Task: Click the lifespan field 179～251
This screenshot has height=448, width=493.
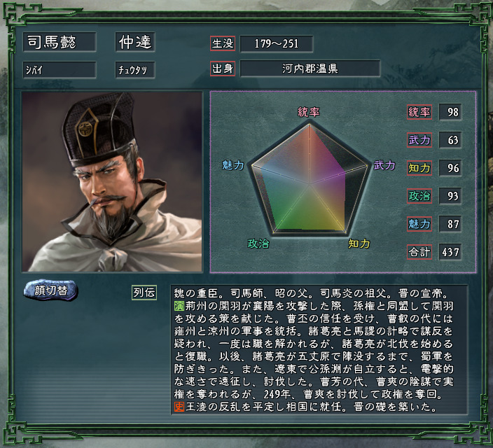Action: [277, 43]
